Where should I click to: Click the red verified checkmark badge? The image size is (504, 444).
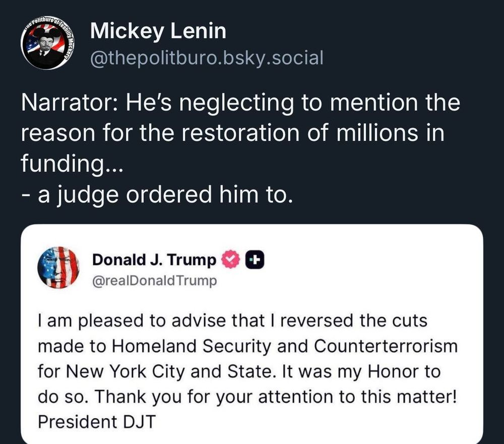pos(230,260)
